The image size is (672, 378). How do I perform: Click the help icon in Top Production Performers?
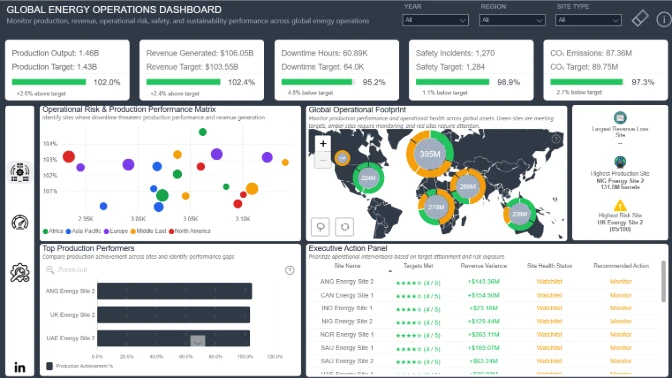click(290, 270)
